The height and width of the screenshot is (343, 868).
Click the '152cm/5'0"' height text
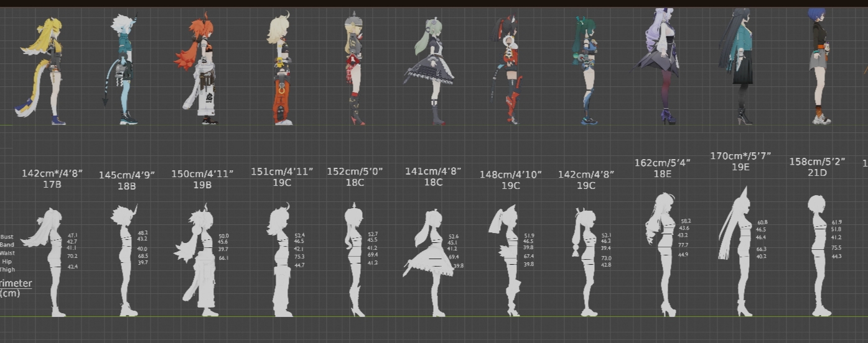[355, 171]
